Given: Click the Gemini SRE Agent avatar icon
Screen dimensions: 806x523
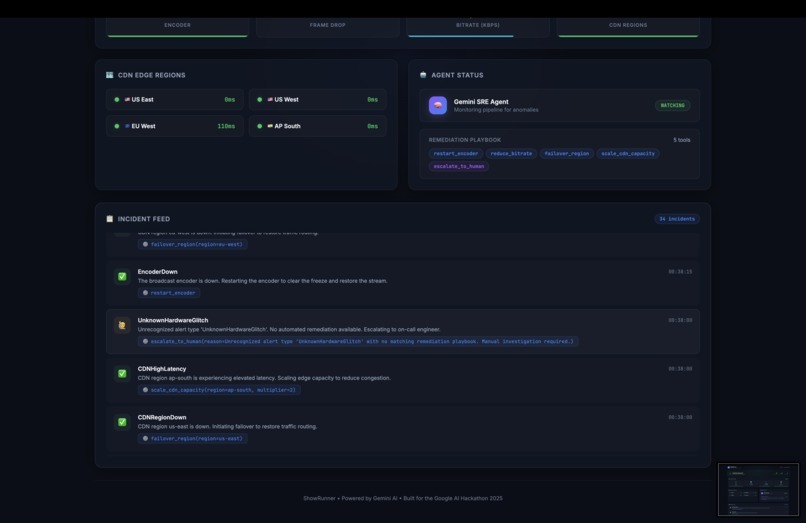Looking at the screenshot, I should click(437, 105).
